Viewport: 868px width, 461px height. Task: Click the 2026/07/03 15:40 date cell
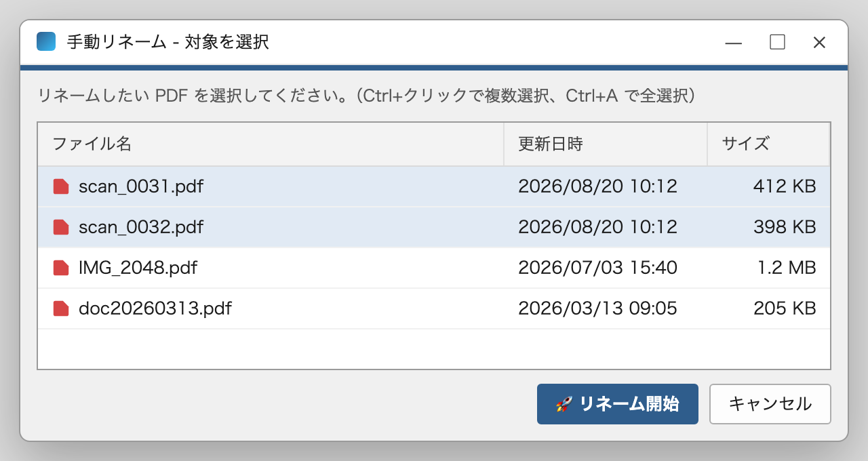(597, 268)
